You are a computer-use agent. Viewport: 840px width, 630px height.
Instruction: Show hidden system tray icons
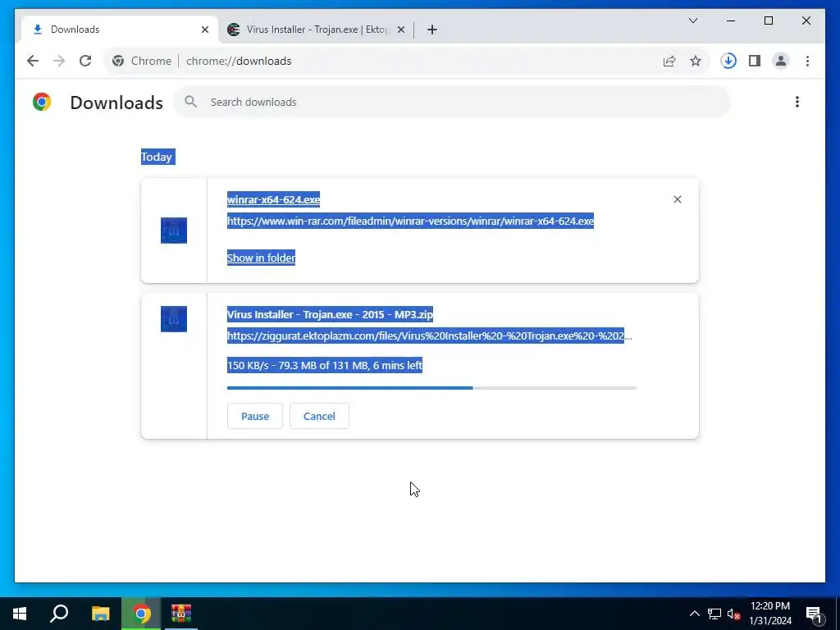pos(694,614)
